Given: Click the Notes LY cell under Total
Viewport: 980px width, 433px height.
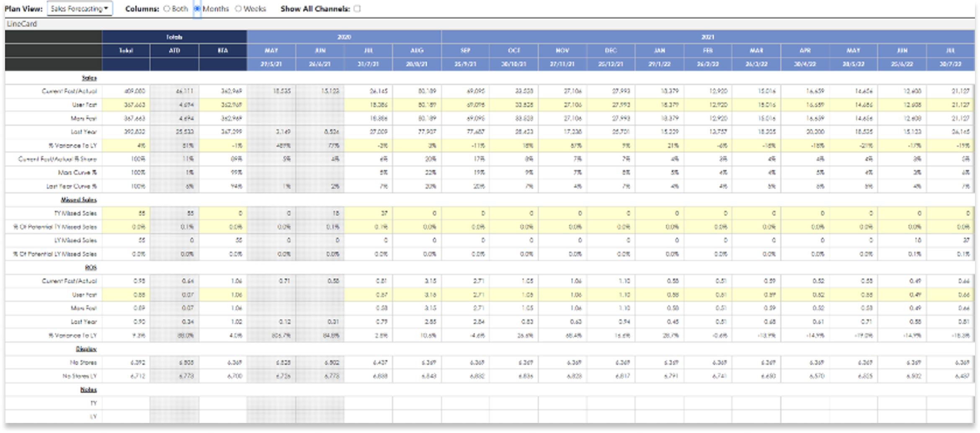Looking at the screenshot, I should pyautogui.click(x=126, y=417).
